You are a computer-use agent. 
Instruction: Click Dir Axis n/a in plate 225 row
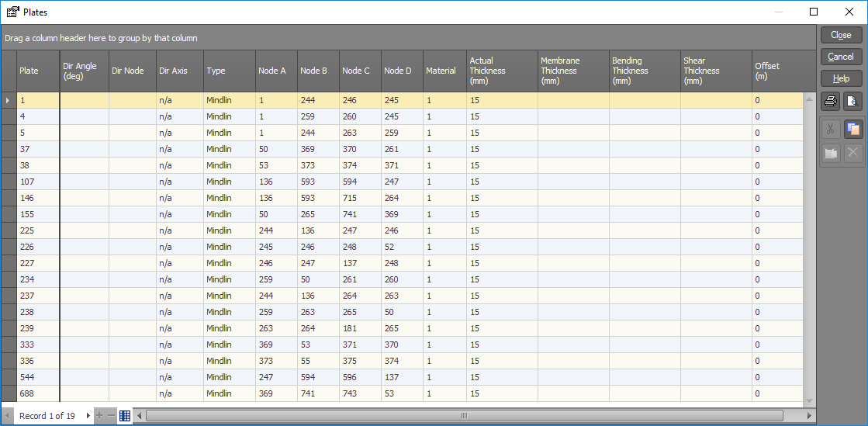tap(180, 230)
